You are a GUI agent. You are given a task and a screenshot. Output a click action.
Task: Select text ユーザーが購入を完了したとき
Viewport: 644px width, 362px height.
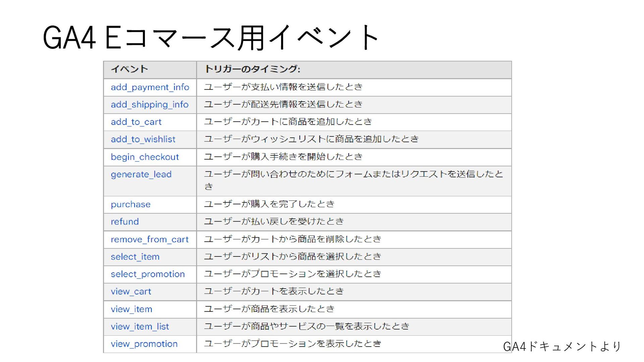click(269, 204)
